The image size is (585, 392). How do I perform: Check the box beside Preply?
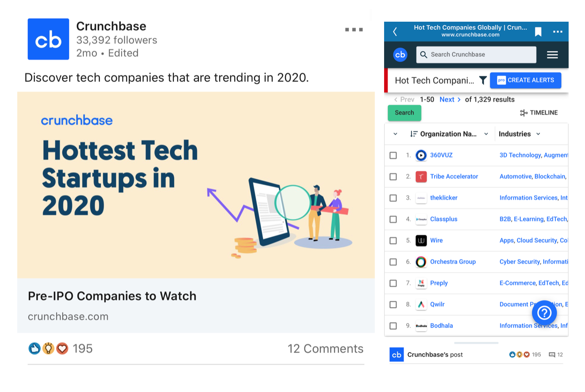point(393,283)
